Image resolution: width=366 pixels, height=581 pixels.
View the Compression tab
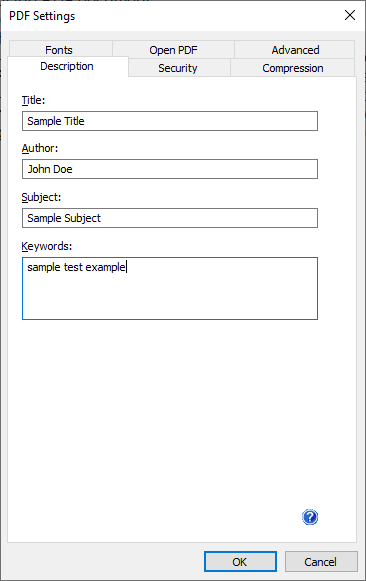[293, 68]
